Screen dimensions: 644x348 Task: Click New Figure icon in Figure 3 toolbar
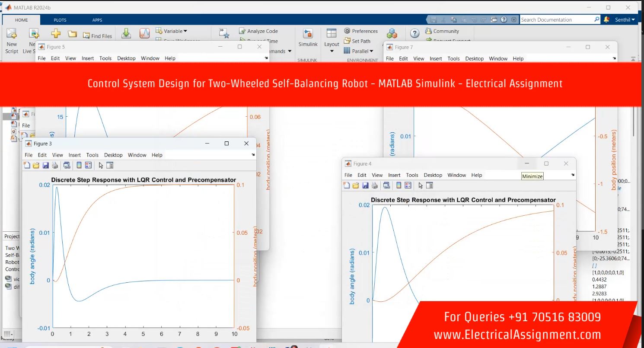27,165
